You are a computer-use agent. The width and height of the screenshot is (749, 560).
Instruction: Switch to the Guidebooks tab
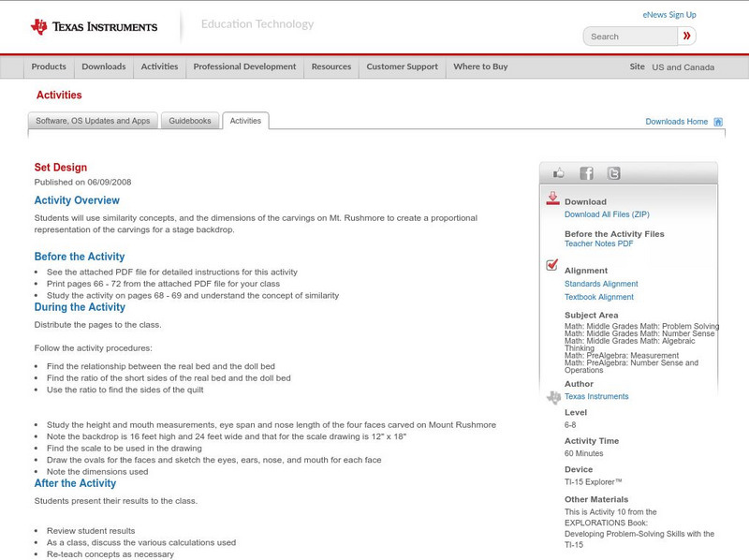coord(190,121)
